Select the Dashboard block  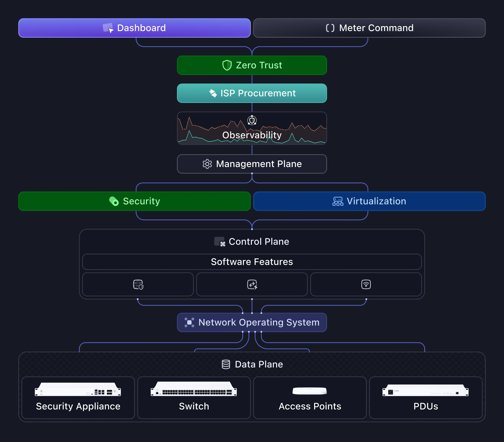[135, 28]
